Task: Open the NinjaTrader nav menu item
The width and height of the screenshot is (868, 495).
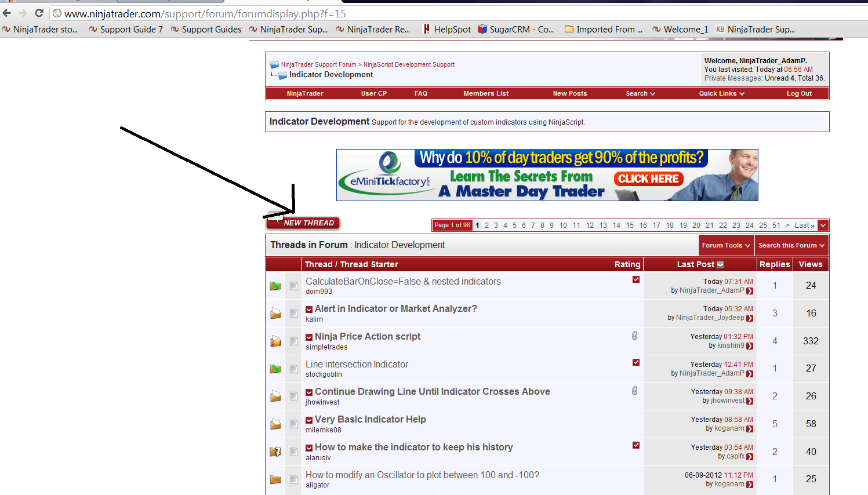Action: [x=305, y=93]
